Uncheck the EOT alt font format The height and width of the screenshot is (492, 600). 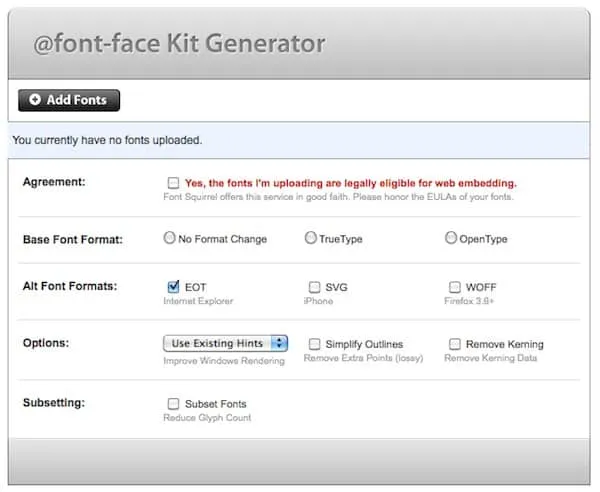(174, 287)
